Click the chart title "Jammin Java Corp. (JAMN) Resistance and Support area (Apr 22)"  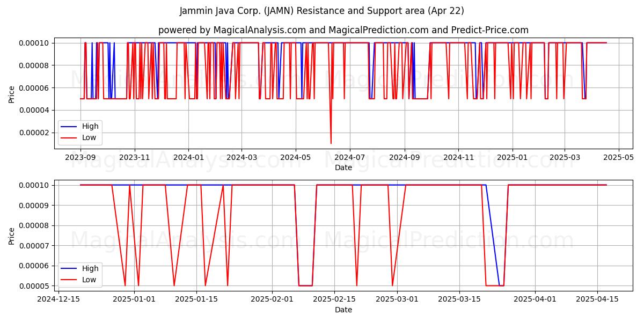tap(322, 11)
